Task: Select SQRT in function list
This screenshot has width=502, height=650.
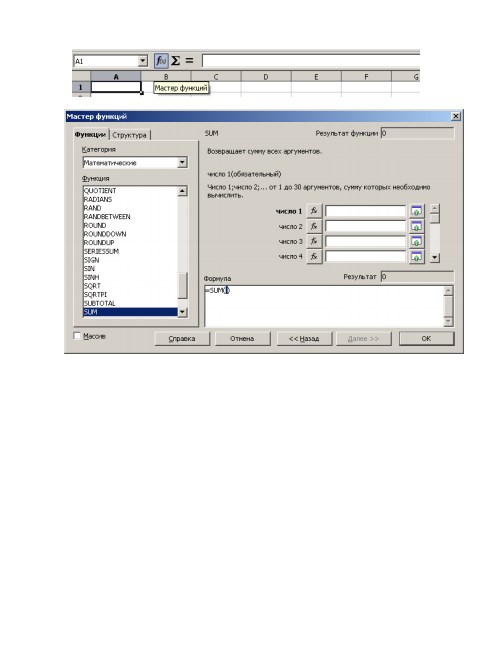Action: (130, 286)
